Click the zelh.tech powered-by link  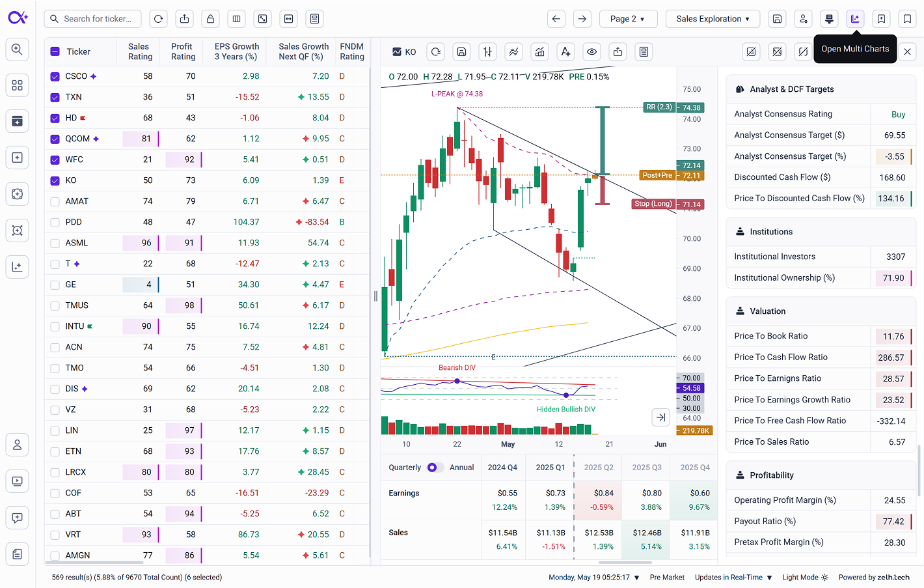pyautogui.click(x=893, y=578)
